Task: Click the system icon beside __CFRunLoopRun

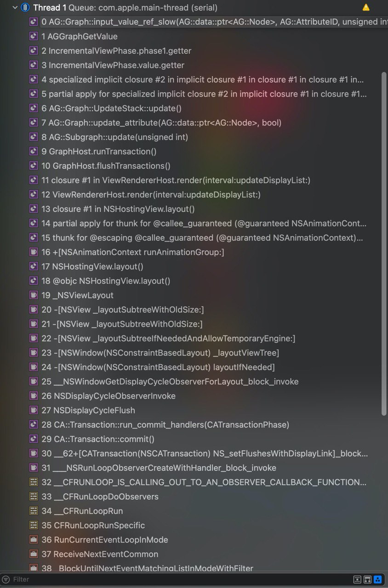Action: click(x=33, y=511)
